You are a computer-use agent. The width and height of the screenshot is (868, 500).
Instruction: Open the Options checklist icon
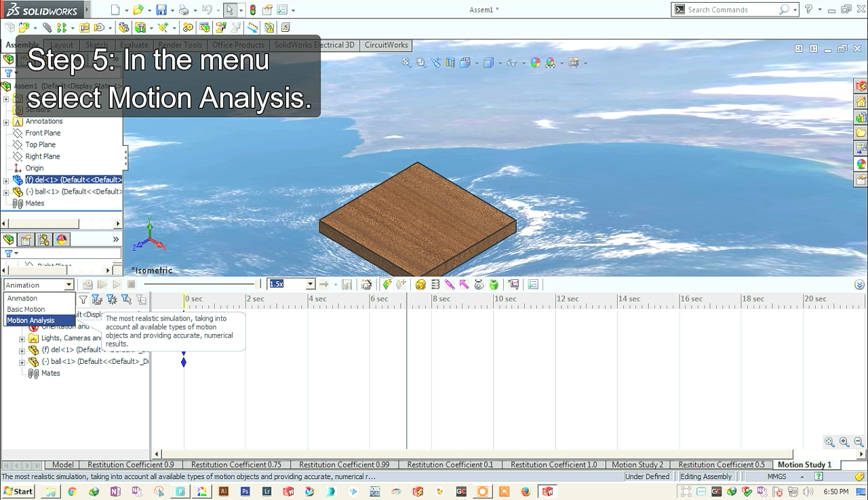coord(281,9)
